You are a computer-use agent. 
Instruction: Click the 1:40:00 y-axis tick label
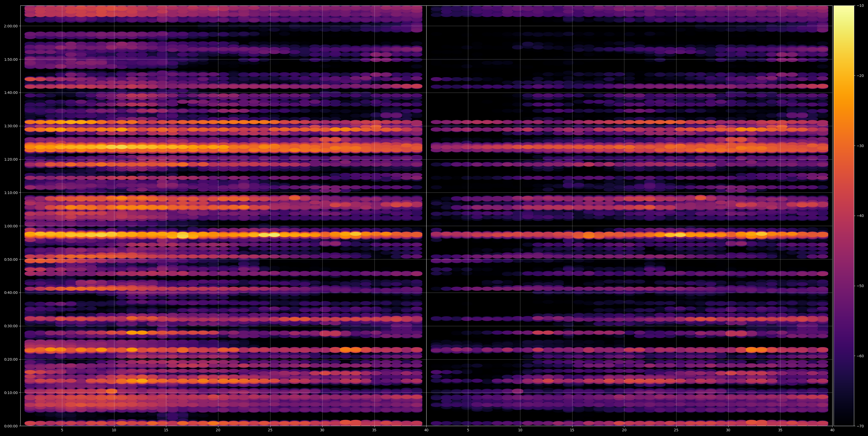click(x=11, y=93)
